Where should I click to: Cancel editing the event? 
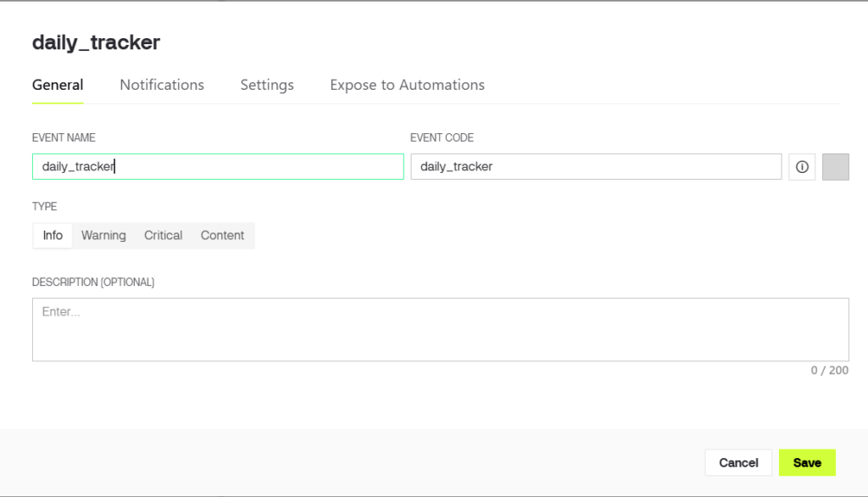tap(738, 462)
